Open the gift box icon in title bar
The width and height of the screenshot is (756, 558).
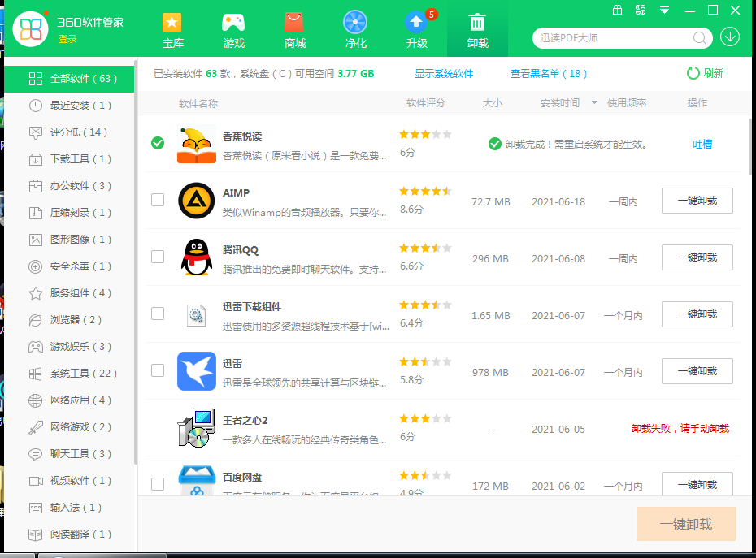(x=617, y=10)
